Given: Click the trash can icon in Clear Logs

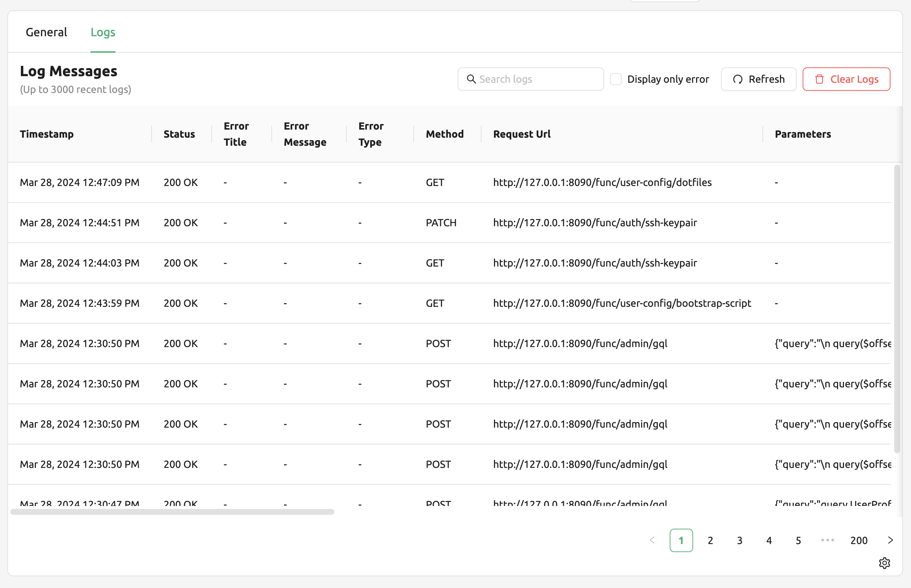Looking at the screenshot, I should [819, 79].
